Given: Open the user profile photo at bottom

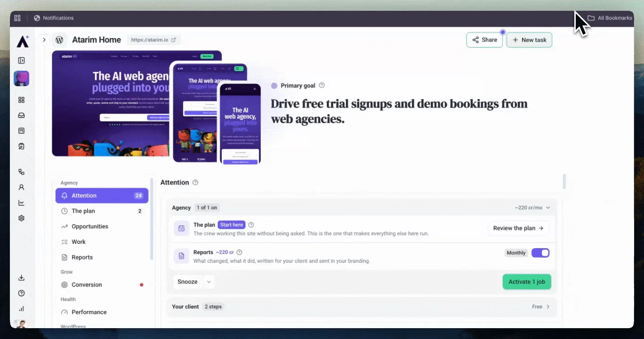Looking at the screenshot, I should tap(21, 324).
